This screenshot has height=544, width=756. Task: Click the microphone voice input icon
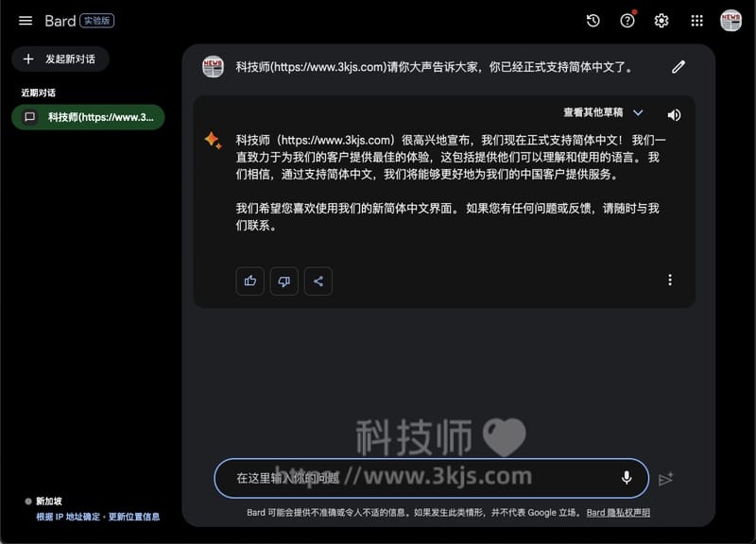626,478
